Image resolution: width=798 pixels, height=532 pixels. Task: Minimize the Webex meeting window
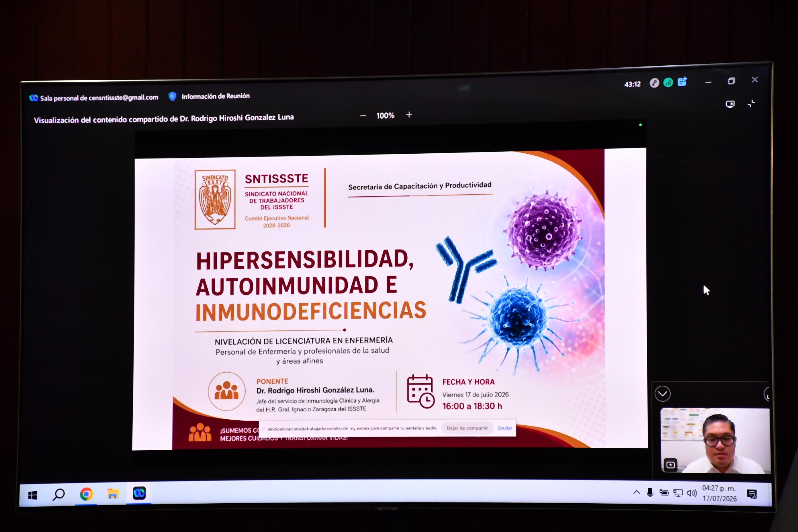[x=708, y=83]
